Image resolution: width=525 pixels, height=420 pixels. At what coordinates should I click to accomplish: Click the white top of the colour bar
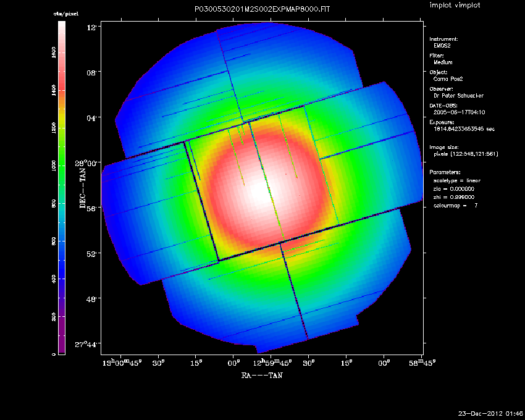61,28
